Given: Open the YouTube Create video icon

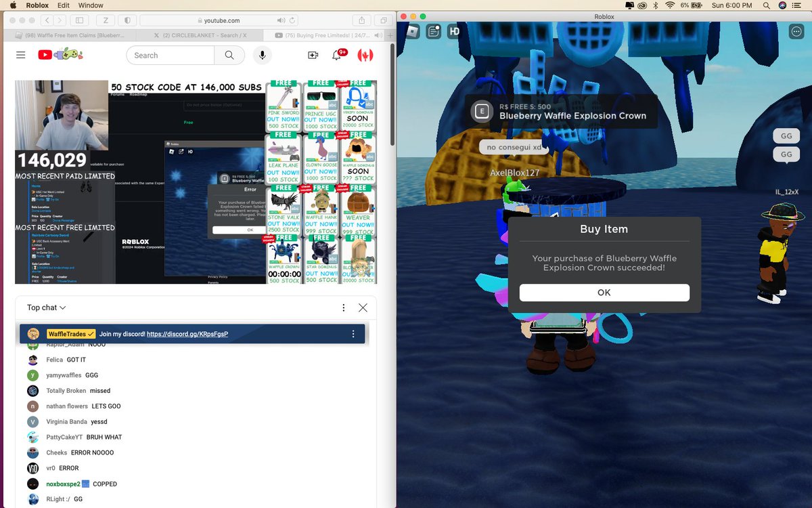Looking at the screenshot, I should 313,56.
